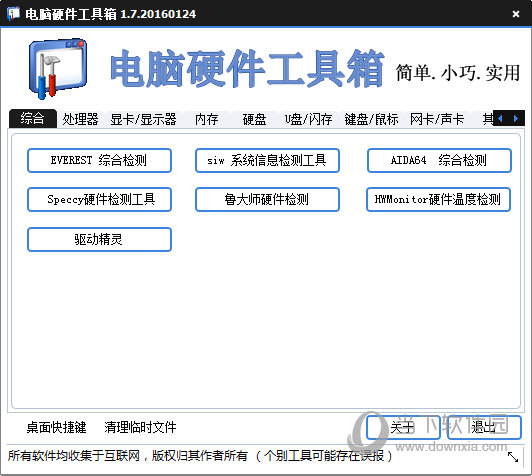
Task: Click the 电脑硬件工具箱 title banner
Action: point(247,69)
